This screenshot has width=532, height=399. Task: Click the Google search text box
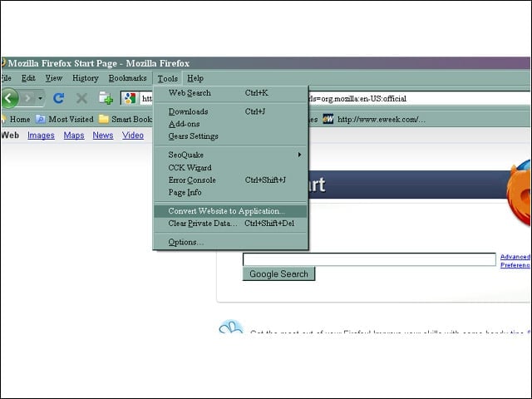[x=369, y=259]
